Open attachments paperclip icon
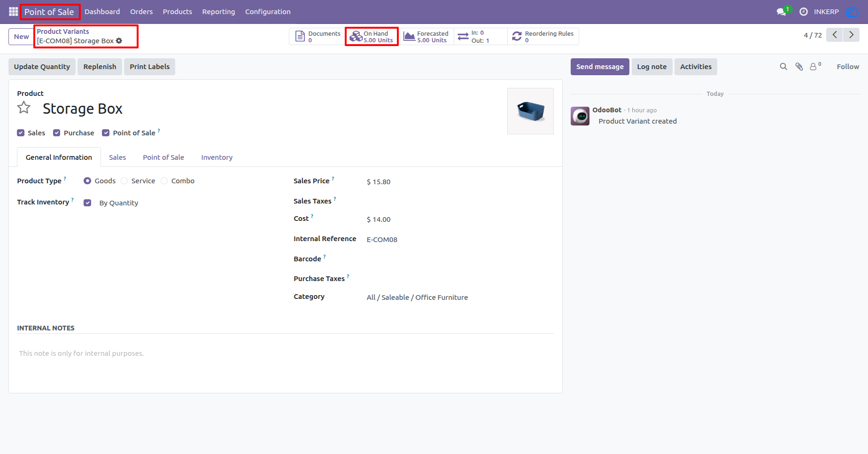Screen dimensions: 868x454 click(799, 67)
